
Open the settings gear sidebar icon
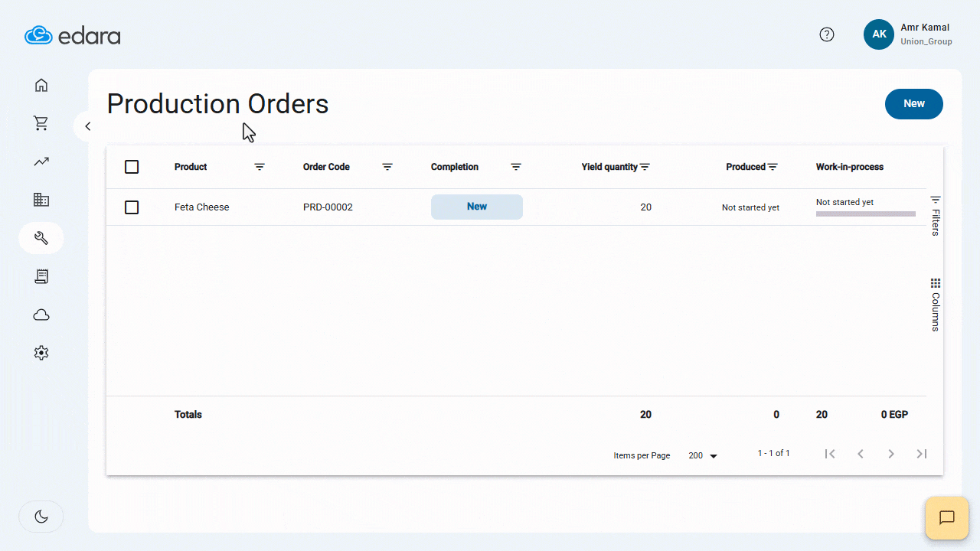point(41,353)
